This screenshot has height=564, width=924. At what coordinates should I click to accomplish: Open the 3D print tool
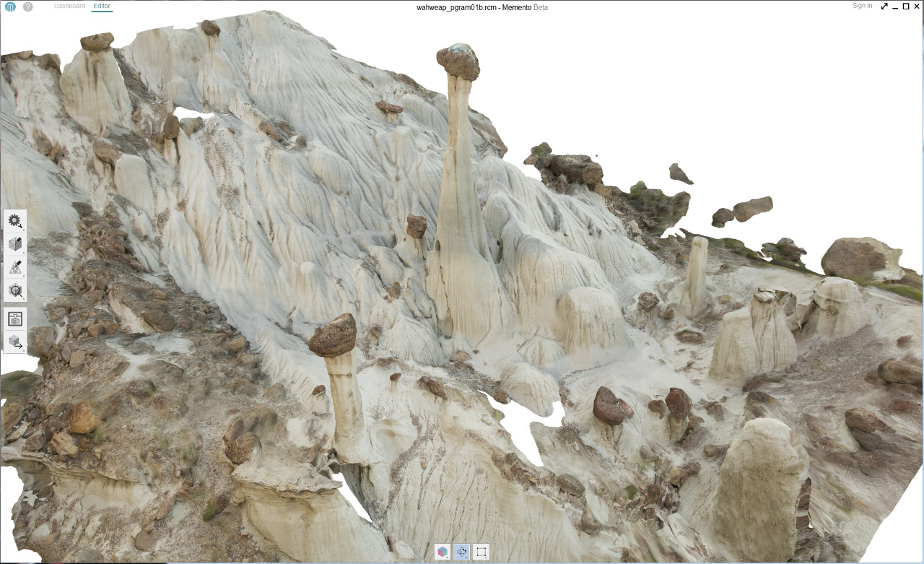coord(15,318)
